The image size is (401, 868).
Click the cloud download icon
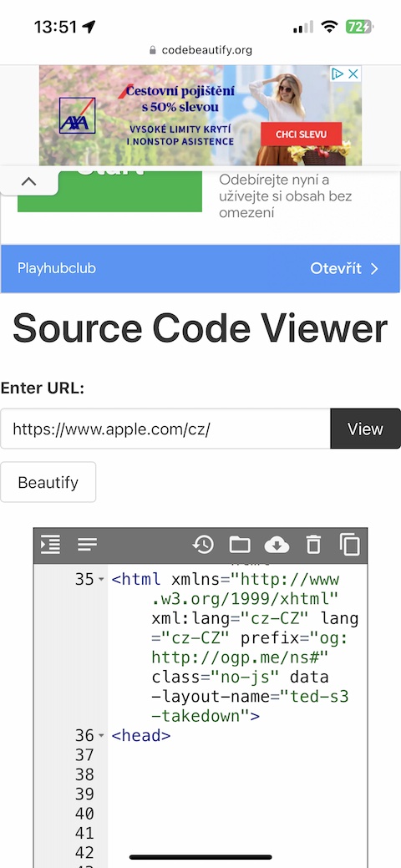[277, 546]
